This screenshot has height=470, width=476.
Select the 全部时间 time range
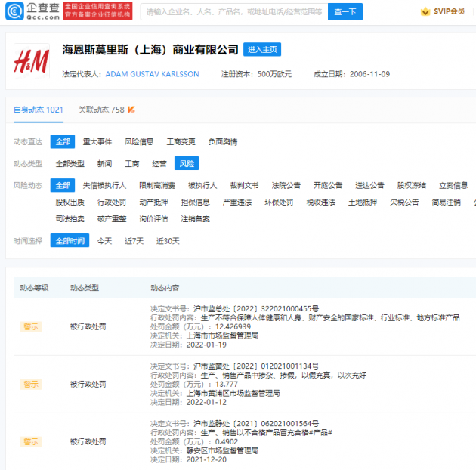click(x=70, y=240)
